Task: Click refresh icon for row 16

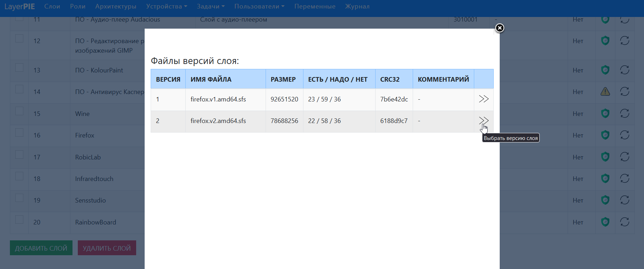Action: tap(625, 135)
